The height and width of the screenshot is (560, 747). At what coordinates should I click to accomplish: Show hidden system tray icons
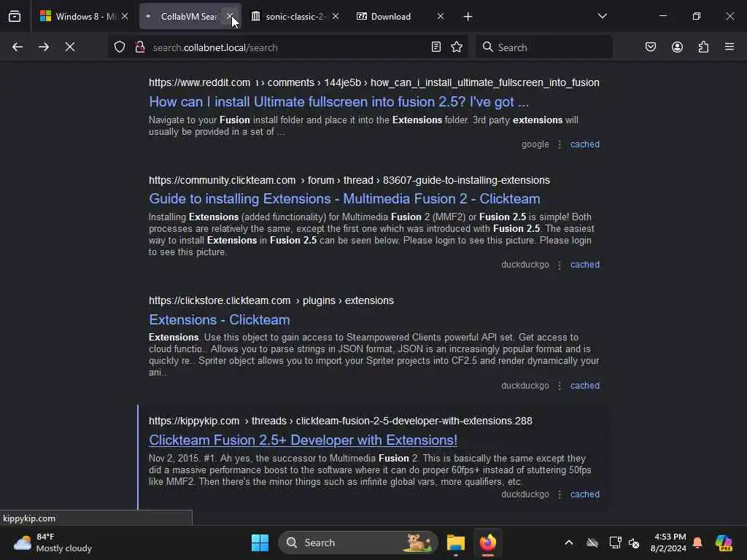click(x=569, y=542)
